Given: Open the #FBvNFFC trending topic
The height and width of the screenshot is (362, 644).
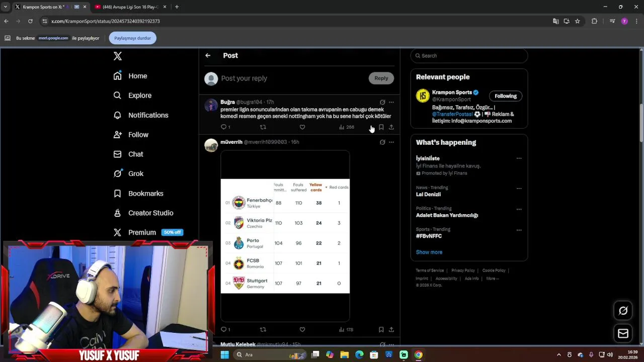Looking at the screenshot, I should 429,236.
